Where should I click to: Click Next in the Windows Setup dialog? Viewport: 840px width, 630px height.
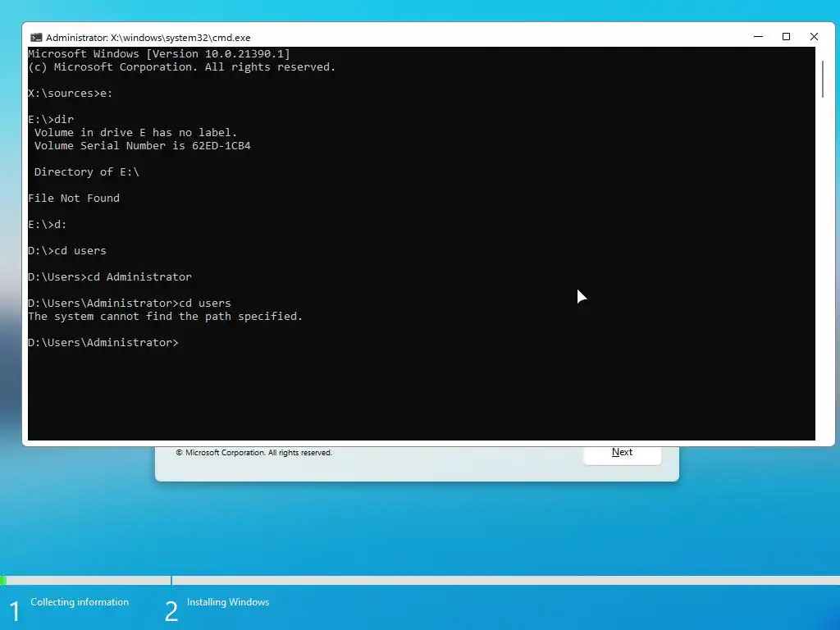point(622,452)
